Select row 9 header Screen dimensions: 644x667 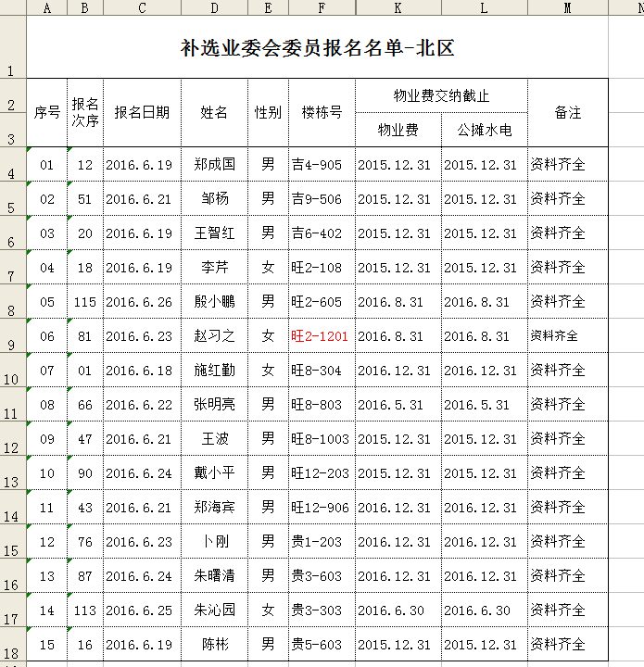tap(13, 336)
